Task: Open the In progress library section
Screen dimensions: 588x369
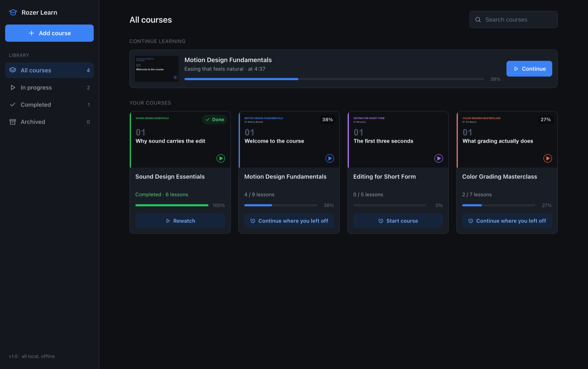Action: tap(49, 87)
